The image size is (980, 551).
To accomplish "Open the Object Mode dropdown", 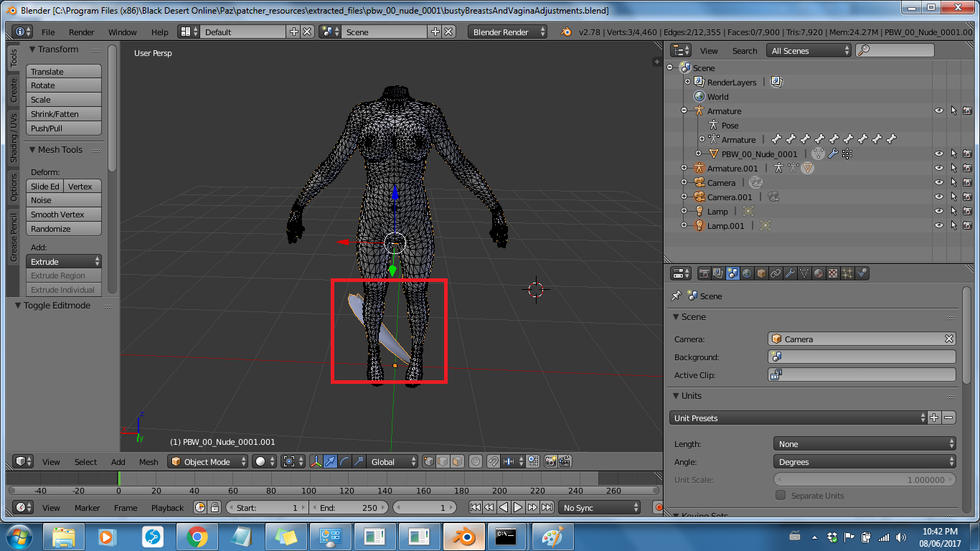I will click(208, 462).
